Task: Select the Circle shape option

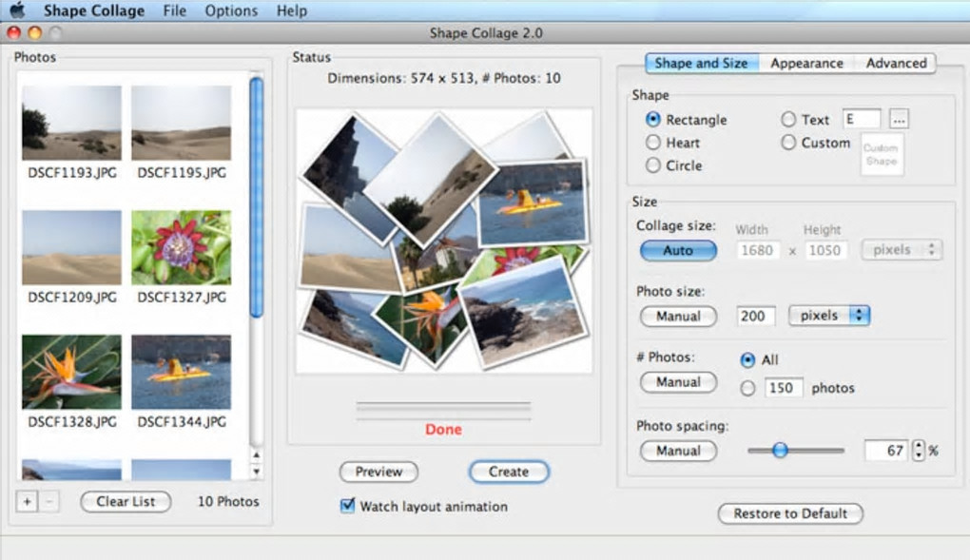Action: (x=652, y=165)
